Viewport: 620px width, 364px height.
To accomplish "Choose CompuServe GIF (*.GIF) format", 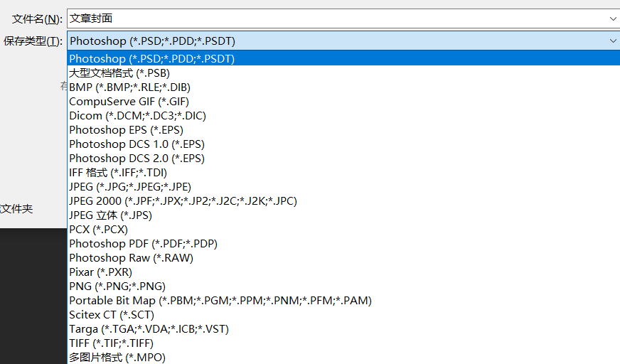I will [343, 102].
